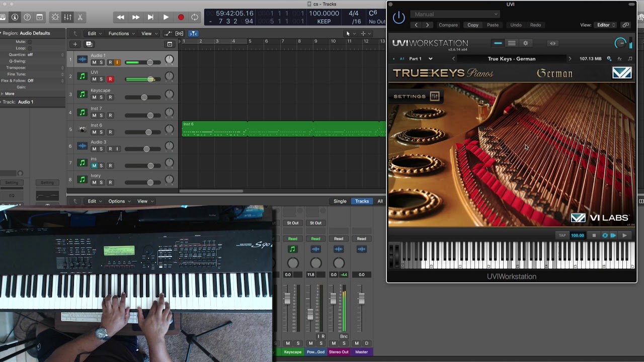Toggle input monitoring on Audio 1 track
This screenshot has height=362, width=644.
[x=117, y=62]
